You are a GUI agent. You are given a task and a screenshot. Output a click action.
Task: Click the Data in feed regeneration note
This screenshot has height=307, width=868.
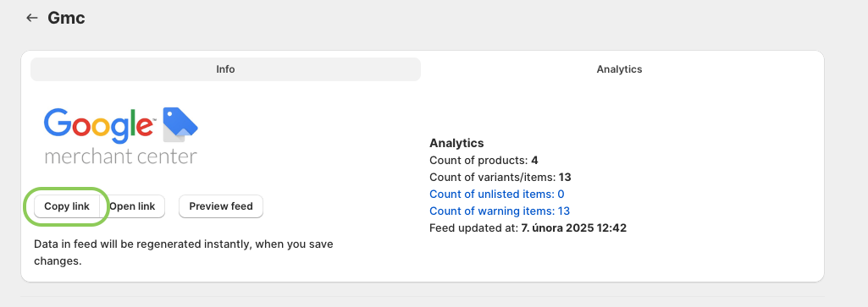coord(183,252)
